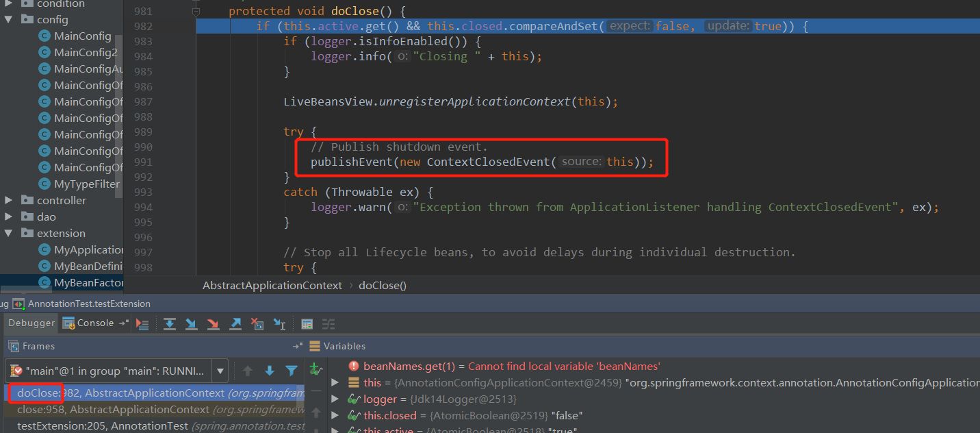Image resolution: width=980 pixels, height=433 pixels.
Task: Click the beanNames.get(1) watch error row
Action: click(512, 366)
